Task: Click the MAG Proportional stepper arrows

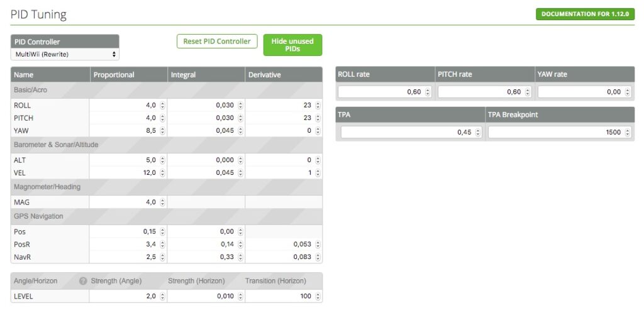Action: click(x=162, y=202)
